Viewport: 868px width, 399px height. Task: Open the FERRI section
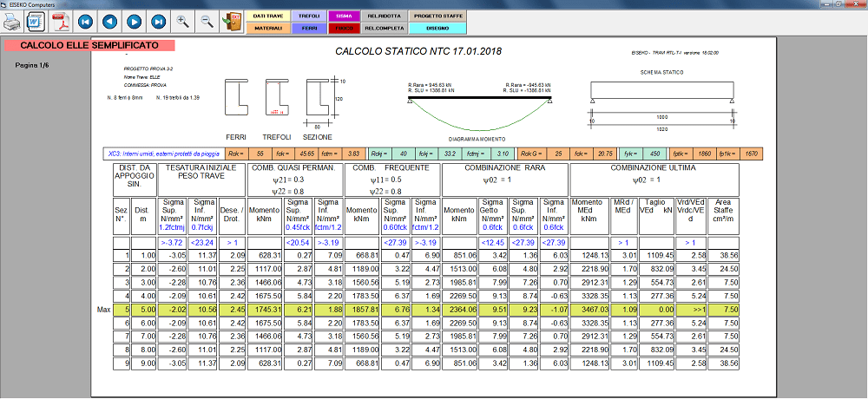click(x=309, y=28)
